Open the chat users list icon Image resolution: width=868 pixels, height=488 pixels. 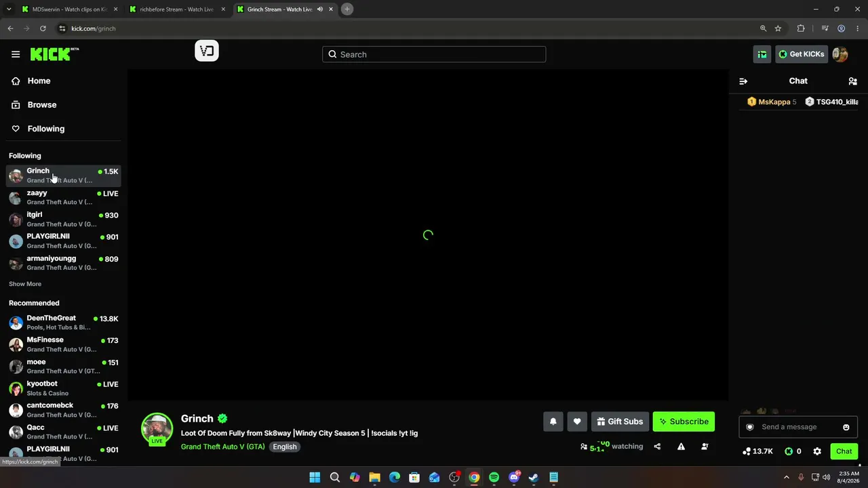click(x=852, y=81)
